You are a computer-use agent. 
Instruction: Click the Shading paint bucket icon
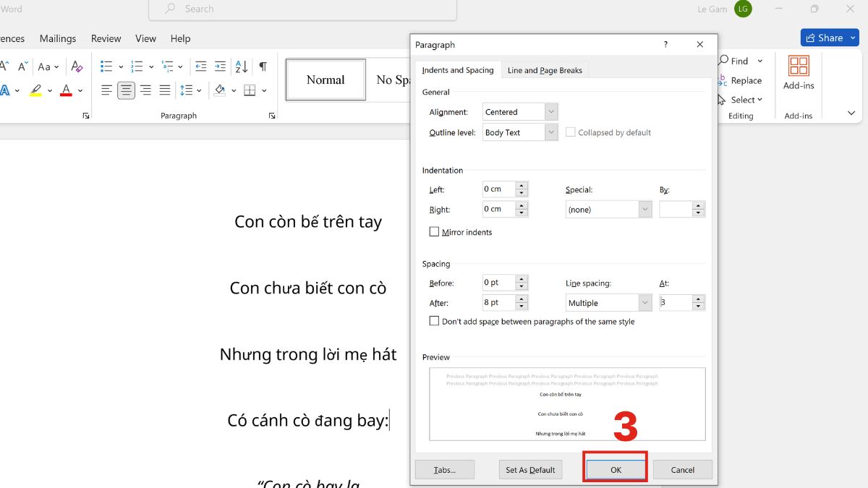(220, 90)
